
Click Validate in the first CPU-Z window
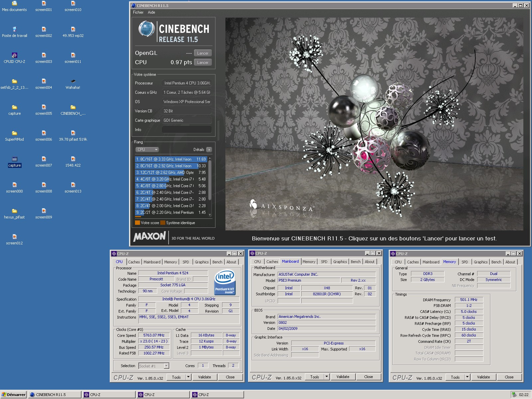point(204,377)
